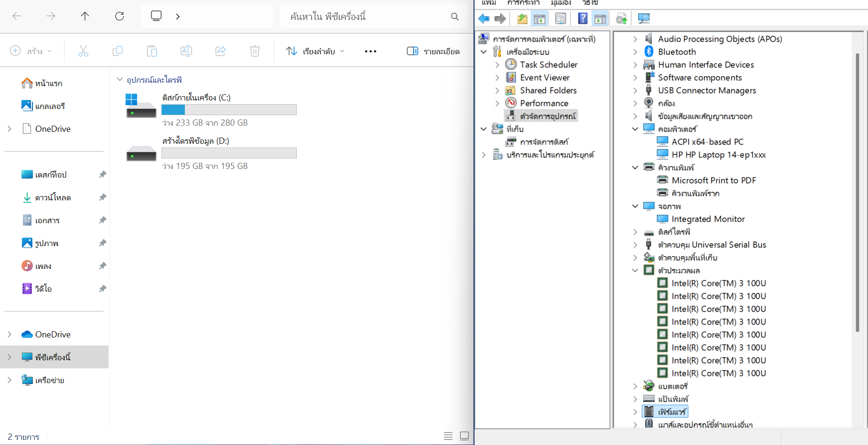Click the Share icon in File Explorer toolbar

221,51
